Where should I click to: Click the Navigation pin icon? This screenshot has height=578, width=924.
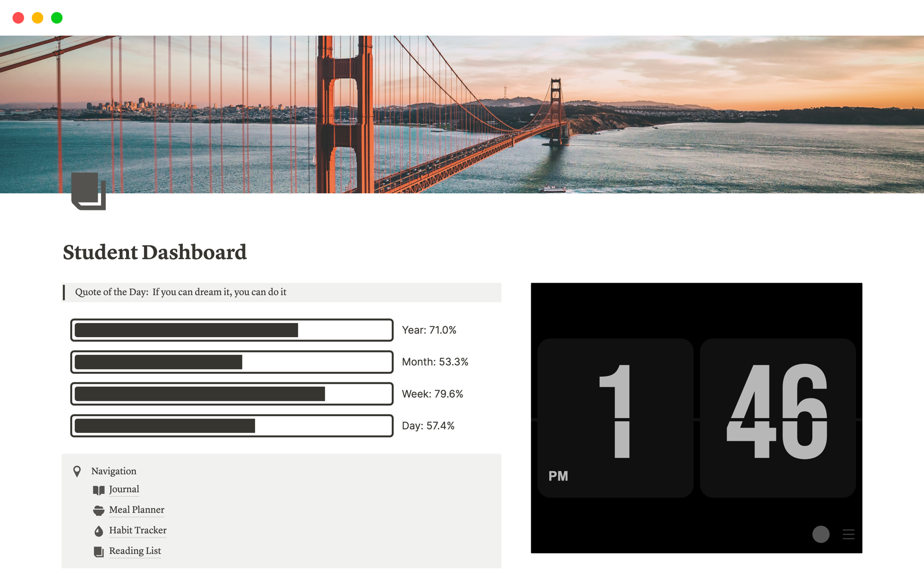pyautogui.click(x=78, y=470)
